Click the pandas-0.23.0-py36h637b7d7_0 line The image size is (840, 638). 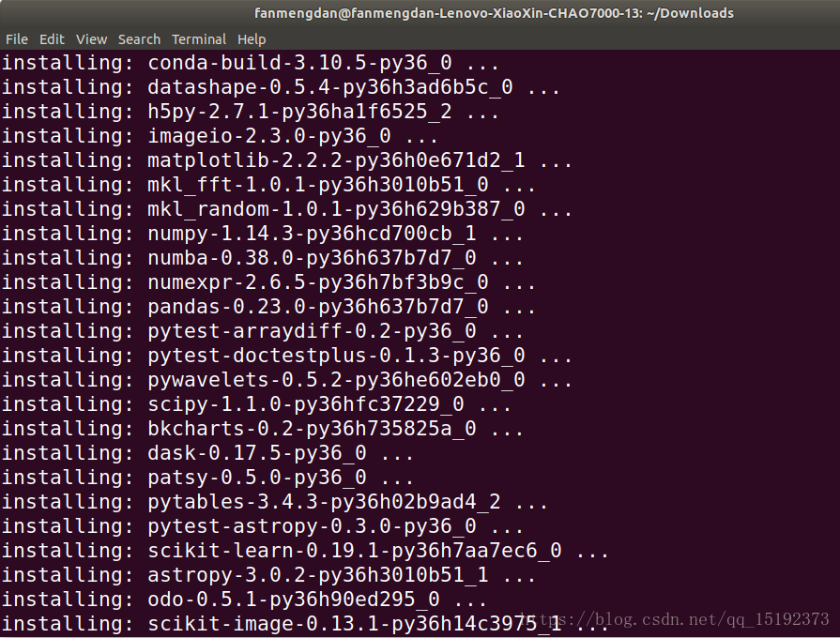coord(268,307)
